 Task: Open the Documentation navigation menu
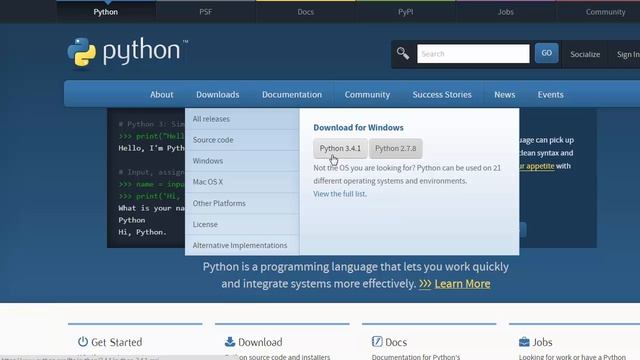pos(292,94)
